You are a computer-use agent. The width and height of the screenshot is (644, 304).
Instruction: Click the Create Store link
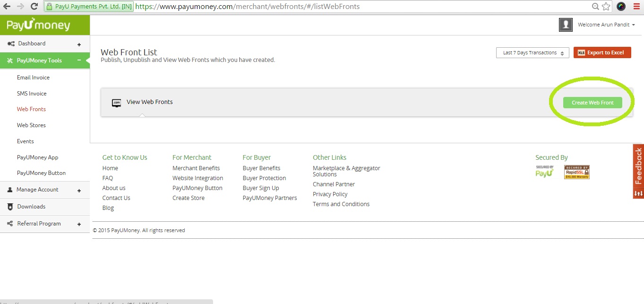pyautogui.click(x=189, y=198)
